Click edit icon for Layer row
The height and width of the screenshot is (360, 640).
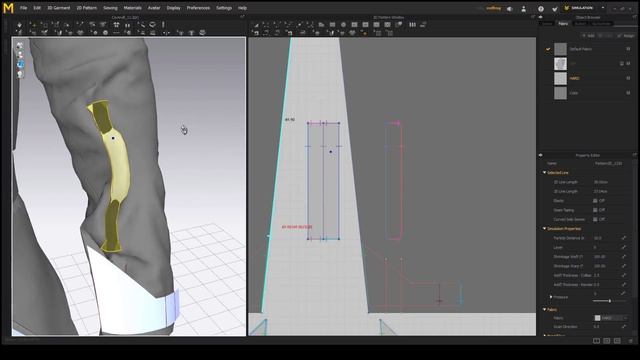pos(624,247)
